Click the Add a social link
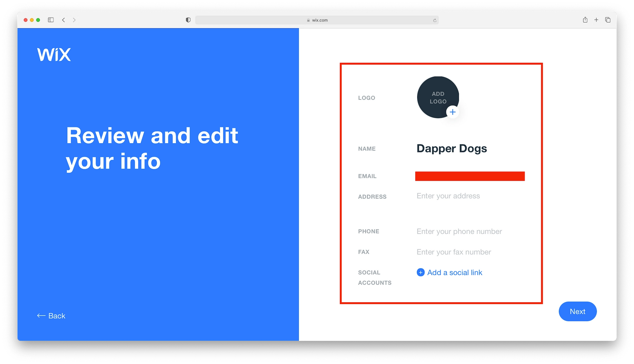Image resolution: width=634 pixels, height=364 pixels. 450,272
